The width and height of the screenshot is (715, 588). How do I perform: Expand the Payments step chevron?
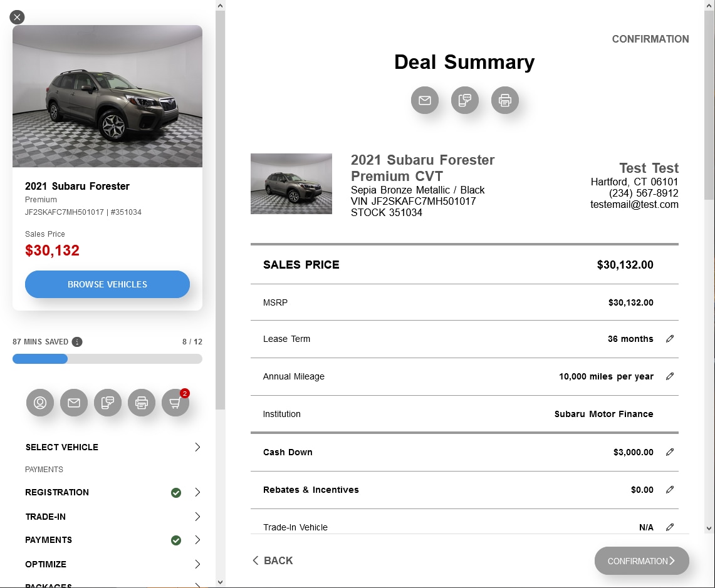(197, 540)
